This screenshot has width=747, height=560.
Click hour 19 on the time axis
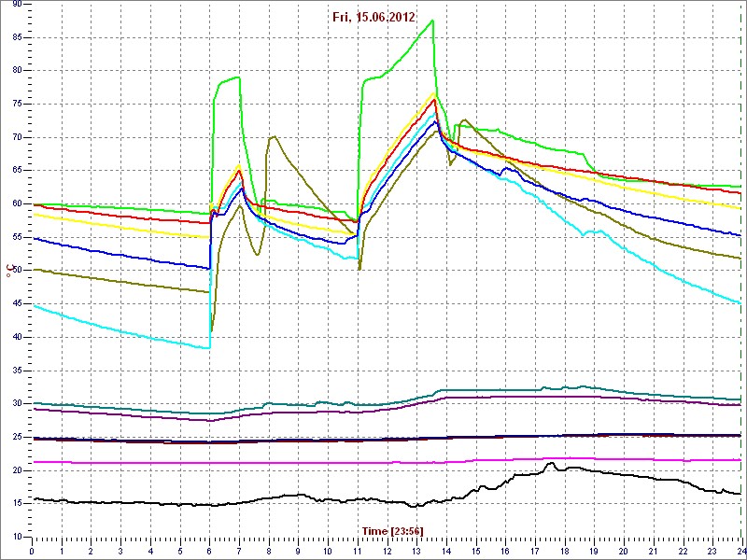pyautogui.click(x=594, y=551)
